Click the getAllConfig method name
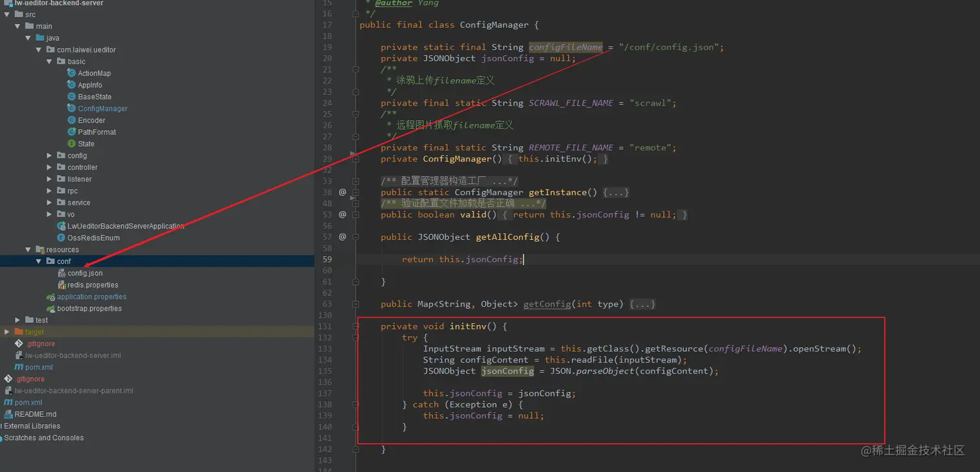The width and height of the screenshot is (980, 472). (507, 237)
